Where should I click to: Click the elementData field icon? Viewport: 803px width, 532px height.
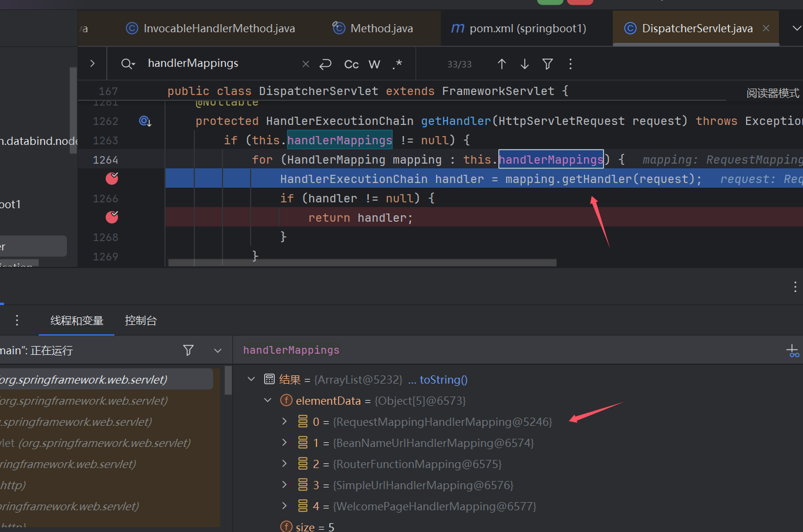coord(286,401)
